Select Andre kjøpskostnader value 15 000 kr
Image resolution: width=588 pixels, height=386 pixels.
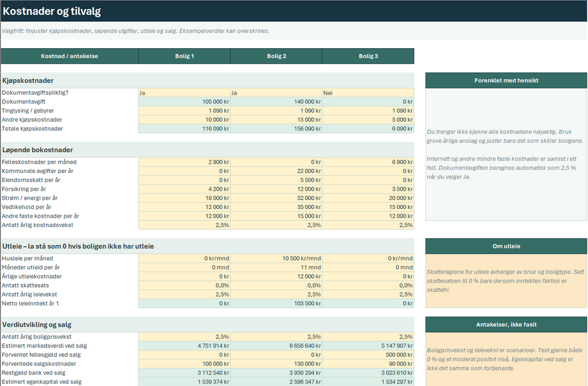pyautogui.click(x=276, y=119)
